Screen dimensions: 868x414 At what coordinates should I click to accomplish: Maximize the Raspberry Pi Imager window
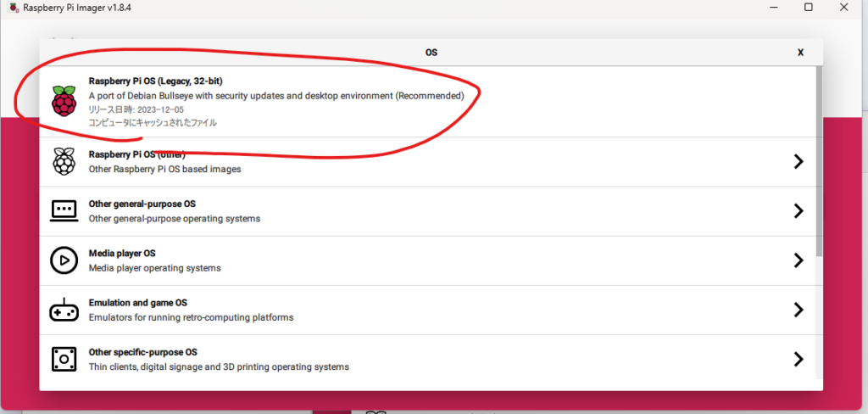(808, 7)
